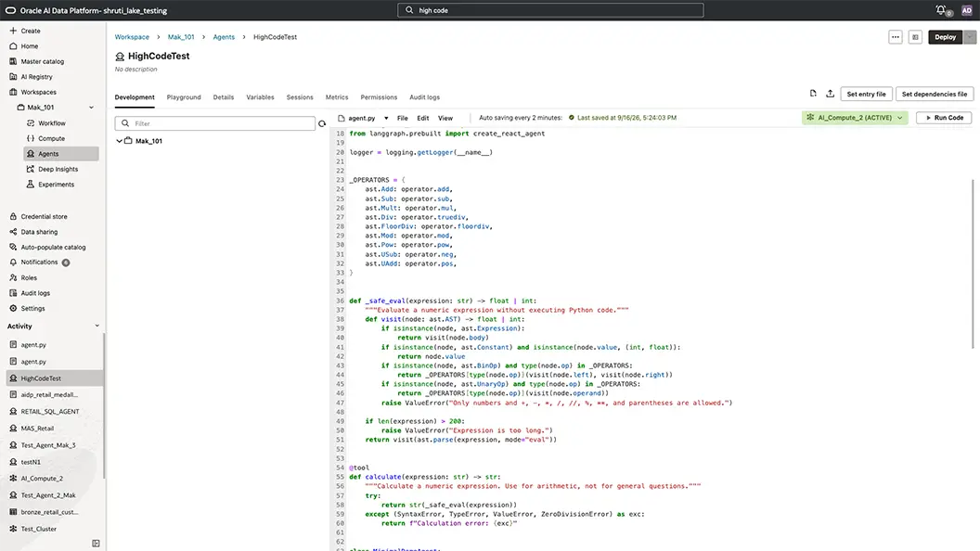This screenshot has height=551, width=980.
Task: Open the editor Edit menu
Action: 423,118
